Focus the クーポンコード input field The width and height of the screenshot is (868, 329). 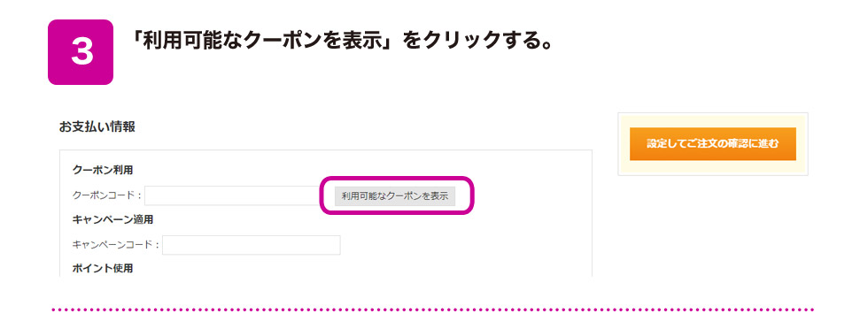point(232,195)
